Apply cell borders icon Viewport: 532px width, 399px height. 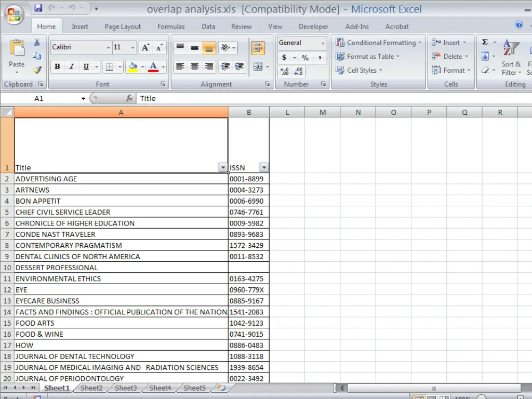[109, 67]
